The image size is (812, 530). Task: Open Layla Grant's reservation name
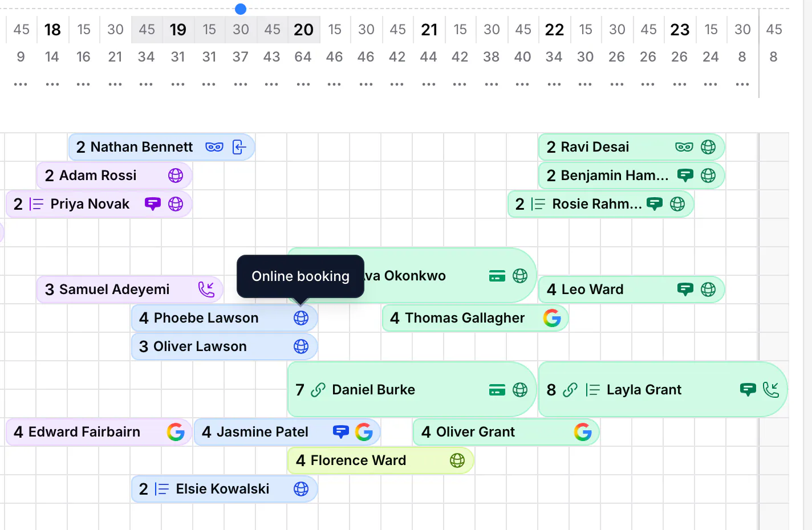(644, 390)
